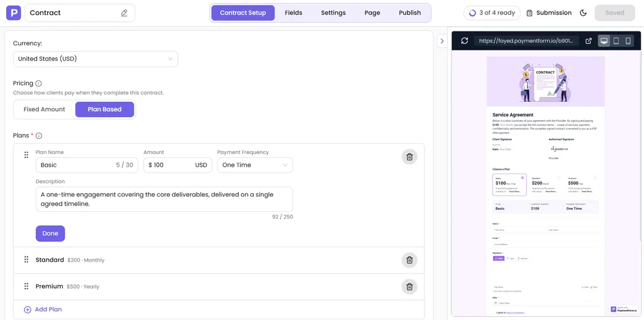Click the Add Plan link
Image resolution: width=644 pixels, height=320 pixels.
point(48,309)
